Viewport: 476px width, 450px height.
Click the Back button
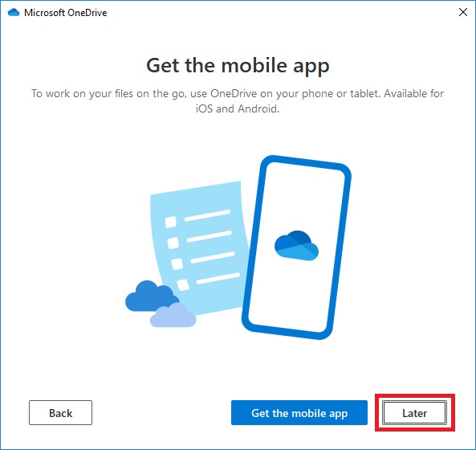coord(60,412)
